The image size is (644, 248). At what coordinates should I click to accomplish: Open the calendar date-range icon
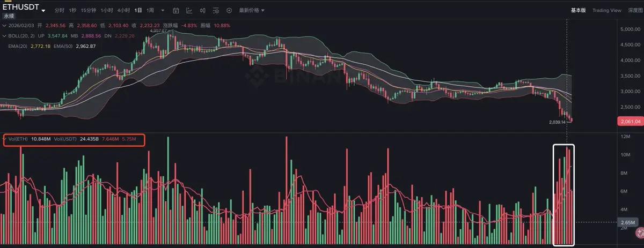coord(175,11)
